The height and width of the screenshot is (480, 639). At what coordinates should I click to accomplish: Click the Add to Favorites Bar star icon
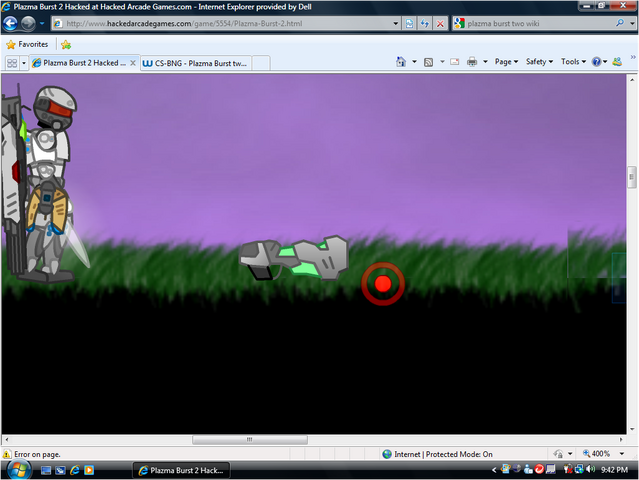coord(66,44)
